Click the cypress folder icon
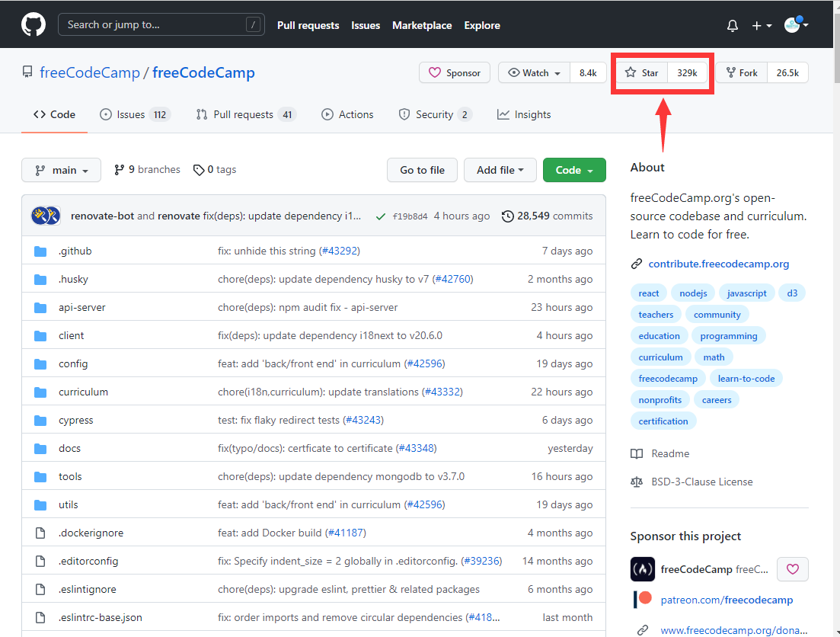Image resolution: width=840 pixels, height=637 pixels. coord(40,421)
